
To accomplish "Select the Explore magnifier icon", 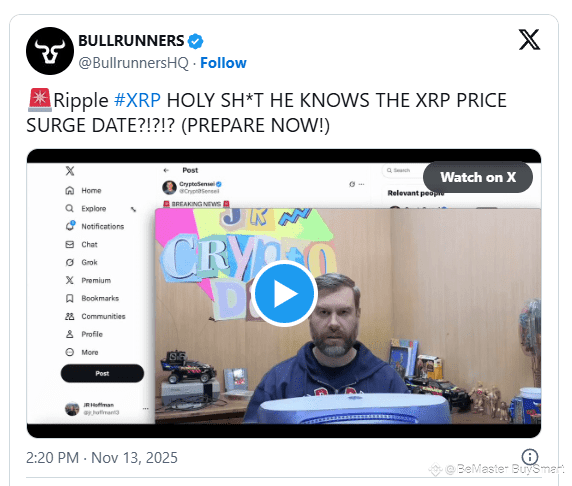I will point(69,208).
